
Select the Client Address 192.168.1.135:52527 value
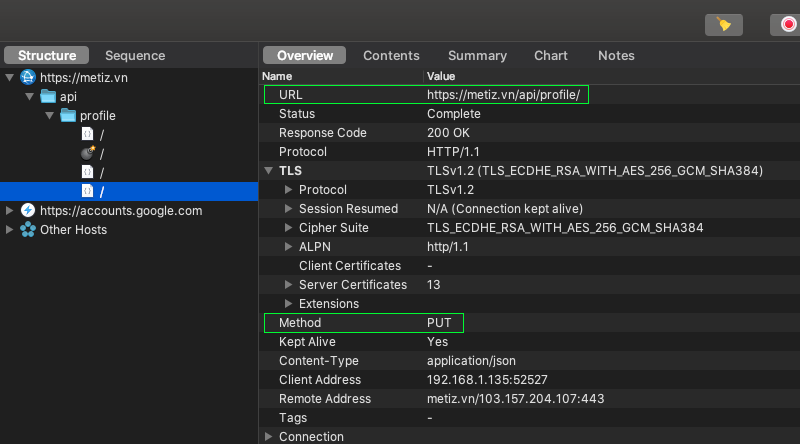coord(487,380)
